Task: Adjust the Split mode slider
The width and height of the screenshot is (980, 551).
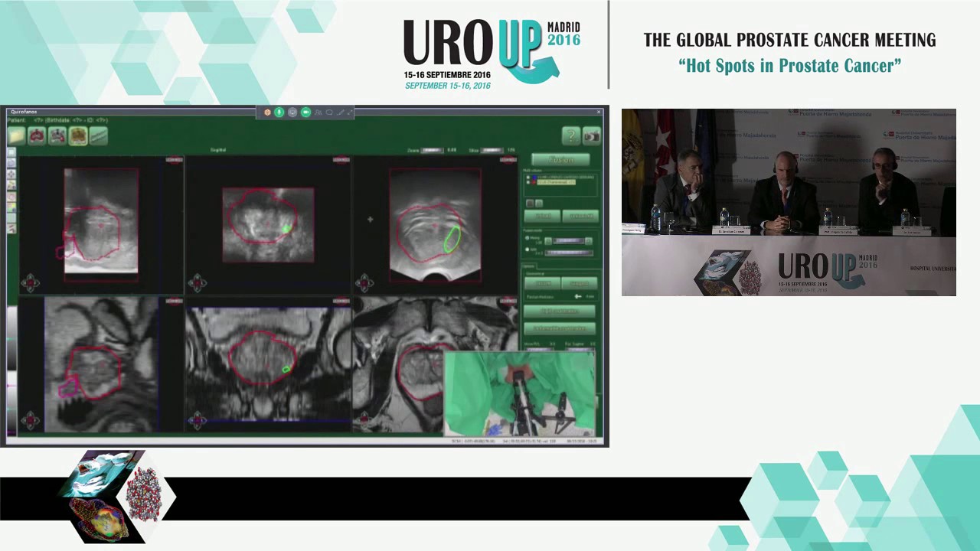Action: click(x=570, y=253)
